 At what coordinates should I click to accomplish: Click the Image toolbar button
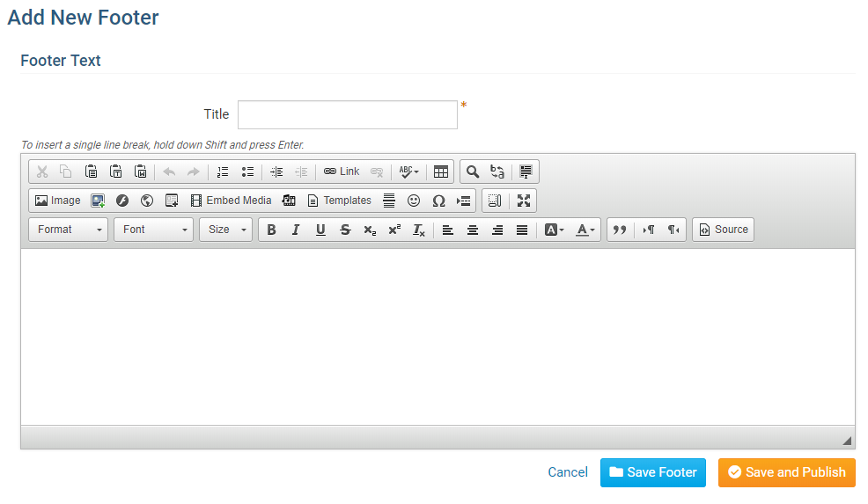pos(57,201)
